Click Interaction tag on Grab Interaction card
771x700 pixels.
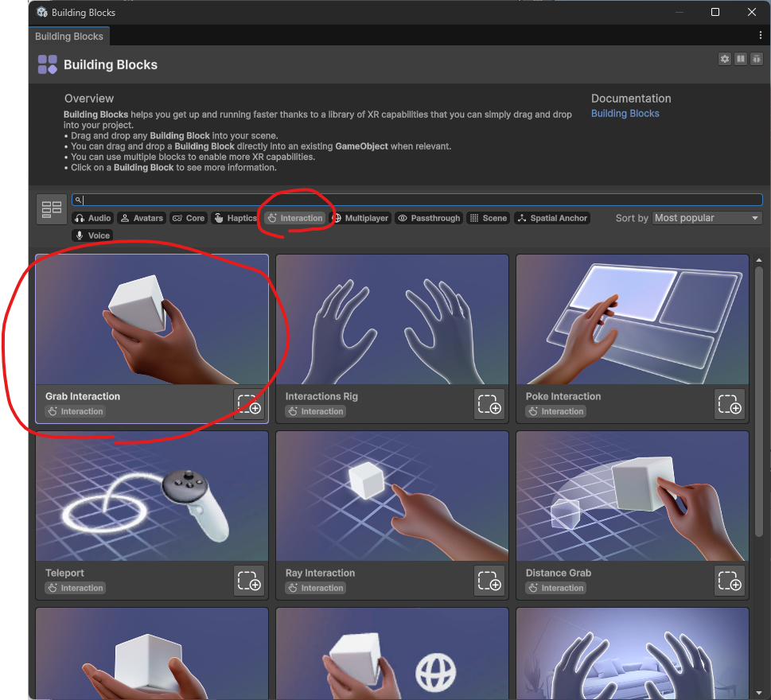[76, 411]
